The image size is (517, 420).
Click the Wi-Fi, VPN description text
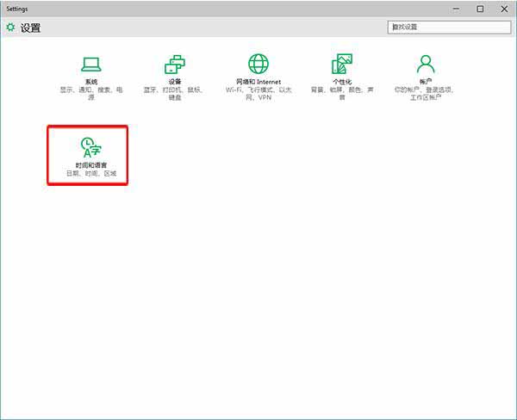click(x=258, y=94)
